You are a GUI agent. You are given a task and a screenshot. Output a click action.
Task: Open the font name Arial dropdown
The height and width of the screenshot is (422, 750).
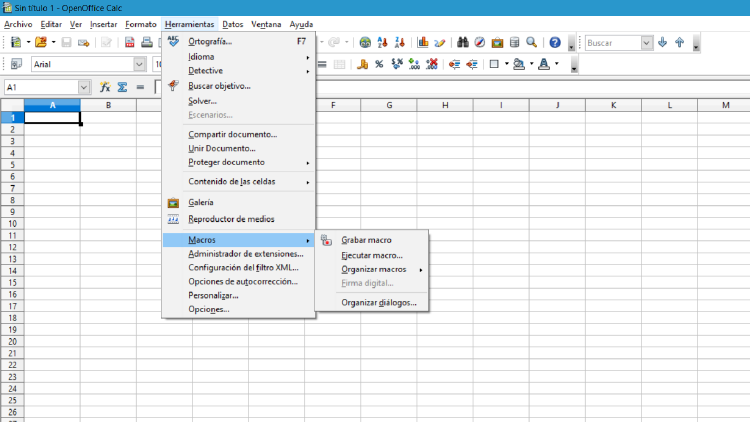pos(139,64)
